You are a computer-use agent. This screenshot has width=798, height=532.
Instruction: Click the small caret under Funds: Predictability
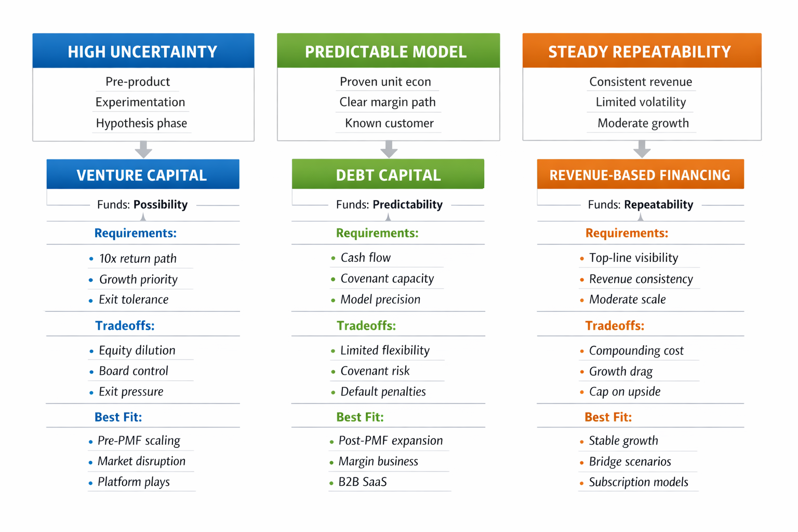(388, 217)
